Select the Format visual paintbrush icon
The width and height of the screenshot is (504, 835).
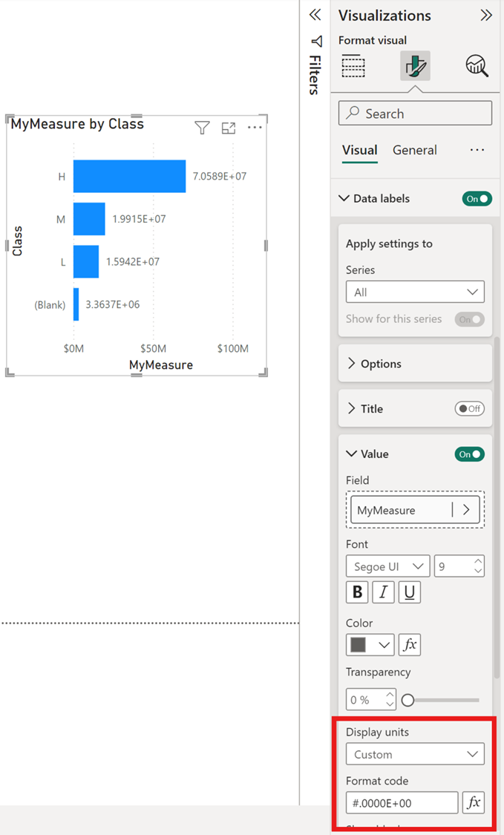click(415, 66)
